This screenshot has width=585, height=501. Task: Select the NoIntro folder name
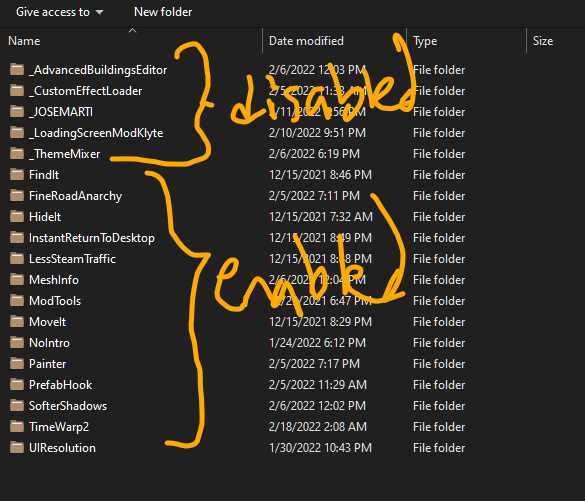pos(50,343)
